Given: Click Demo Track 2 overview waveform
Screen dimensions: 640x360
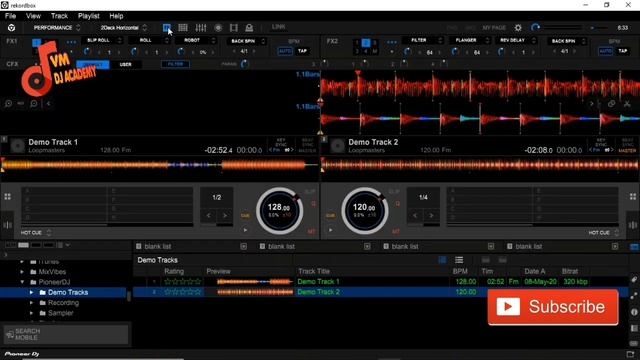Looking at the screenshot, I should tap(480, 165).
